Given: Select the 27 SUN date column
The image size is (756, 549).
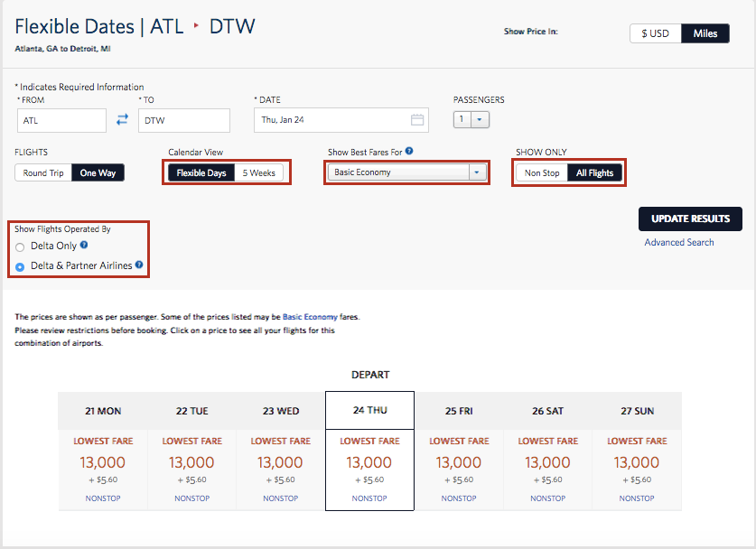Looking at the screenshot, I should pos(637,411).
